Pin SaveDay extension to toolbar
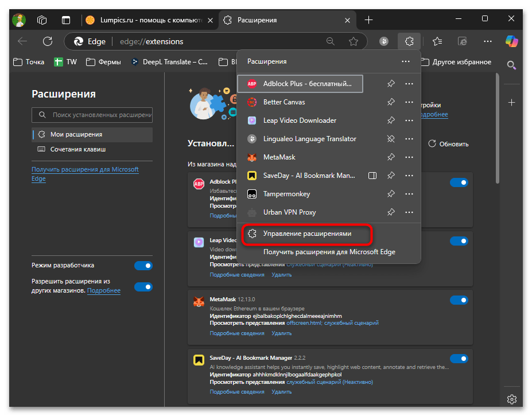 coord(391,176)
